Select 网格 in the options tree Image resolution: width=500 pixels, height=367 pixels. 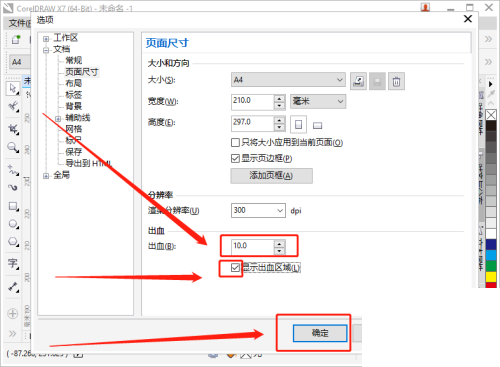point(74,129)
